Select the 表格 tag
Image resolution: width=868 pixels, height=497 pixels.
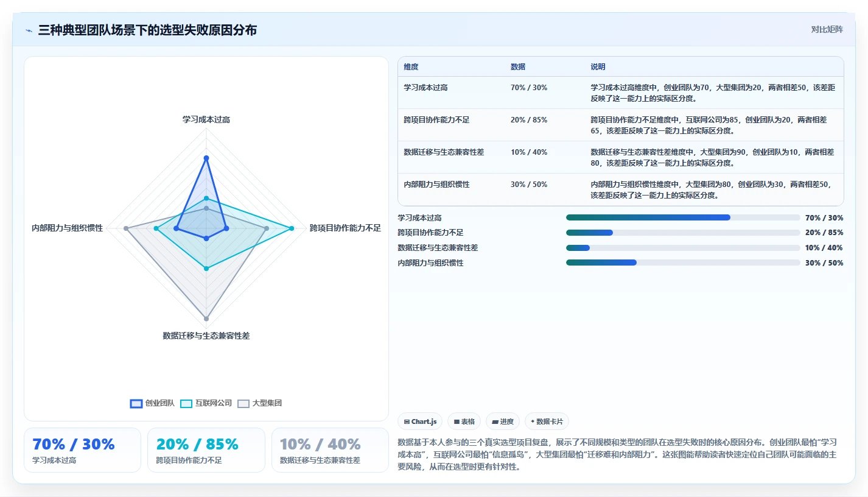464,421
